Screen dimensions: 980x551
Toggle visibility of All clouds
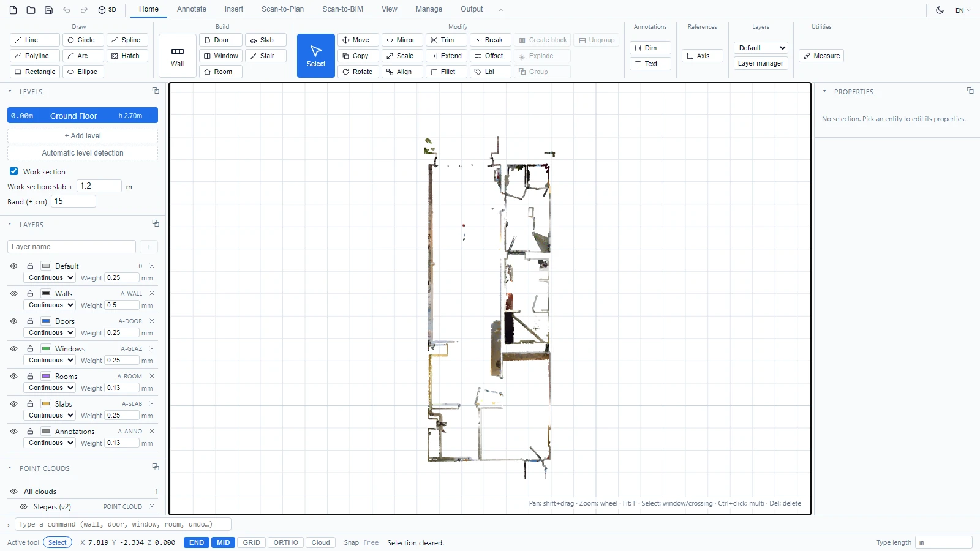pos(13,492)
